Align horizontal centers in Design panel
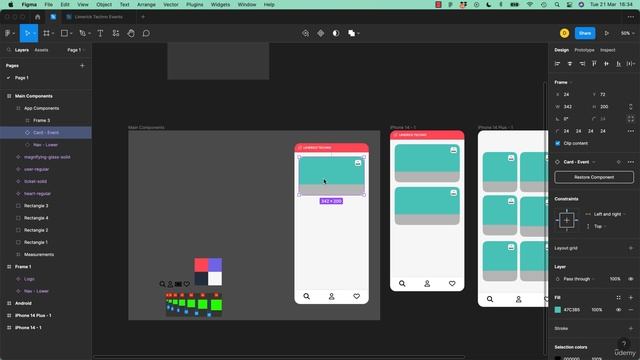 570,64
